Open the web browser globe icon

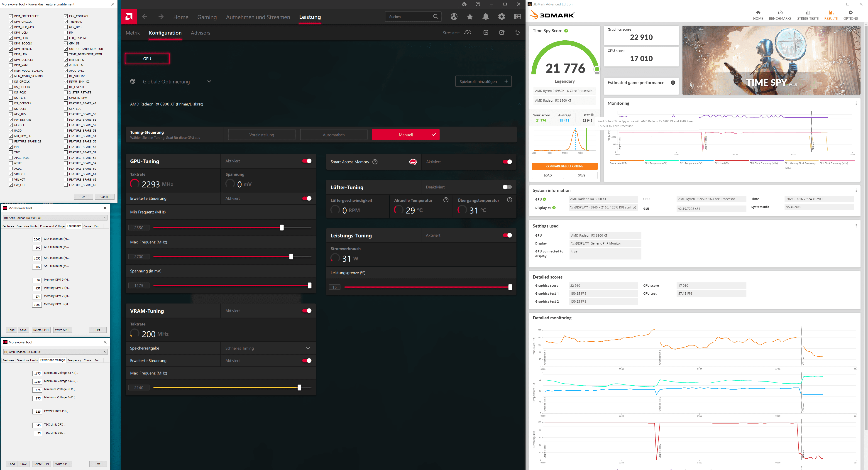454,17
